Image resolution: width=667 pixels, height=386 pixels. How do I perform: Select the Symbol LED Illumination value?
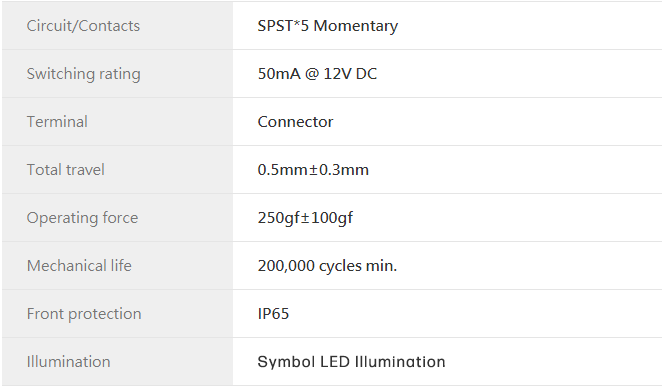click(351, 362)
